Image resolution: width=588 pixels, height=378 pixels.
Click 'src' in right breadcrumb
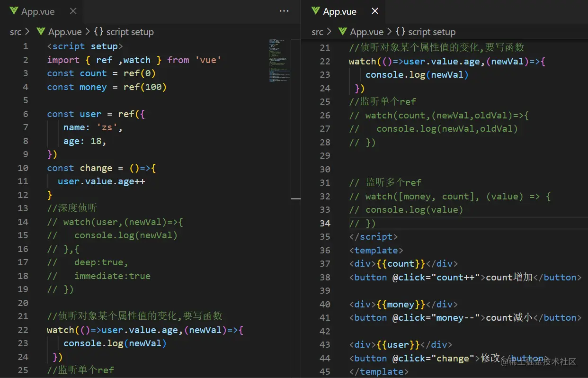(318, 32)
